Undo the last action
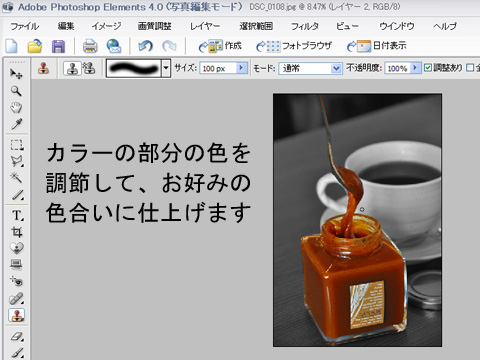Image resolution: width=480 pixels, height=360 pixels. (x=145, y=46)
